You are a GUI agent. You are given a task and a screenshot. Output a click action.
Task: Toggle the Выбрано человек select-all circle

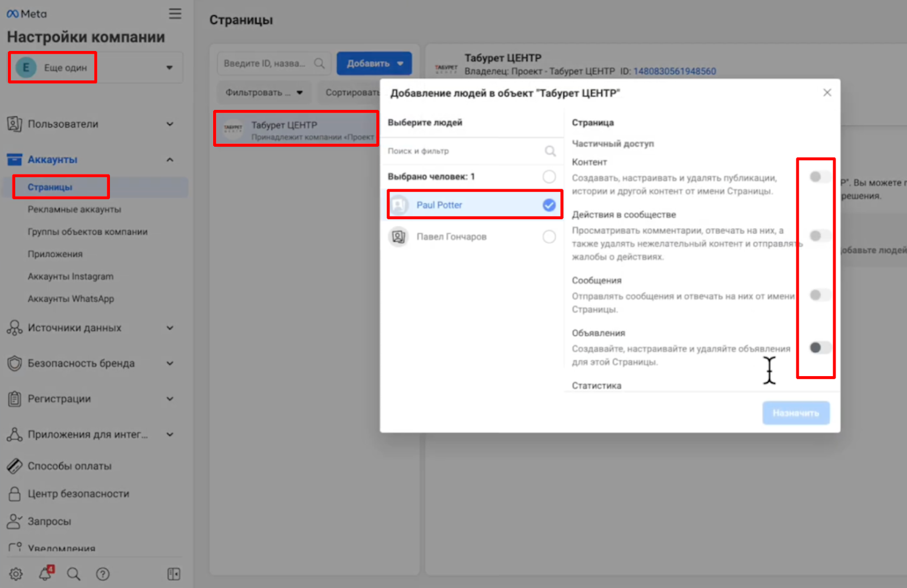(549, 176)
